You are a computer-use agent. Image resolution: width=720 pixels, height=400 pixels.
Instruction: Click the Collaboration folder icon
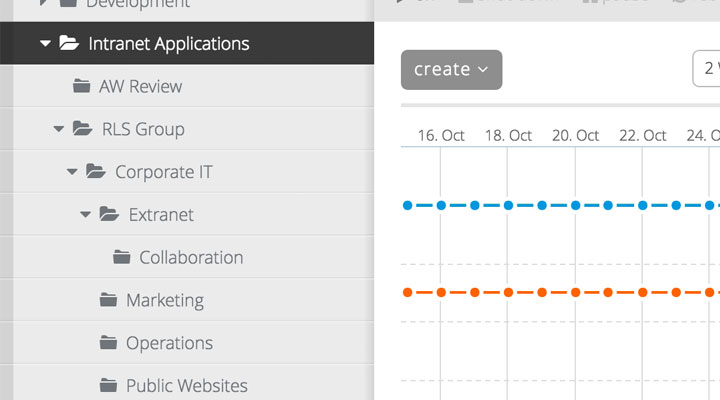(x=122, y=257)
